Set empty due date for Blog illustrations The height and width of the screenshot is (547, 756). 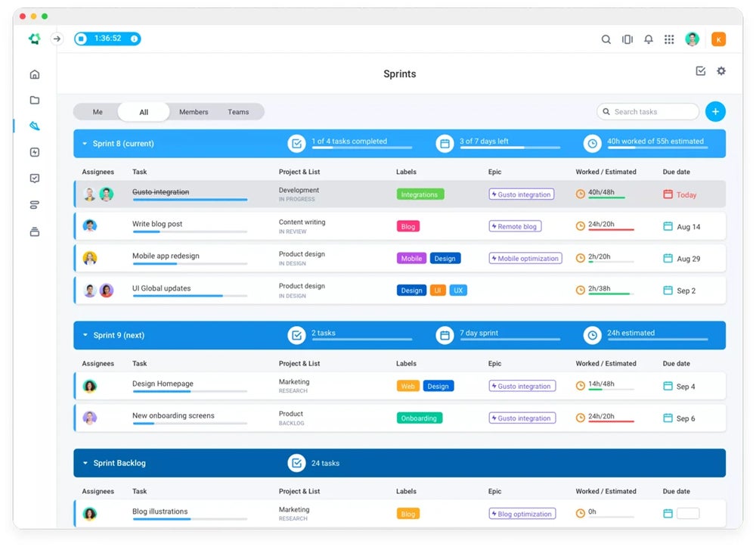[x=688, y=514]
